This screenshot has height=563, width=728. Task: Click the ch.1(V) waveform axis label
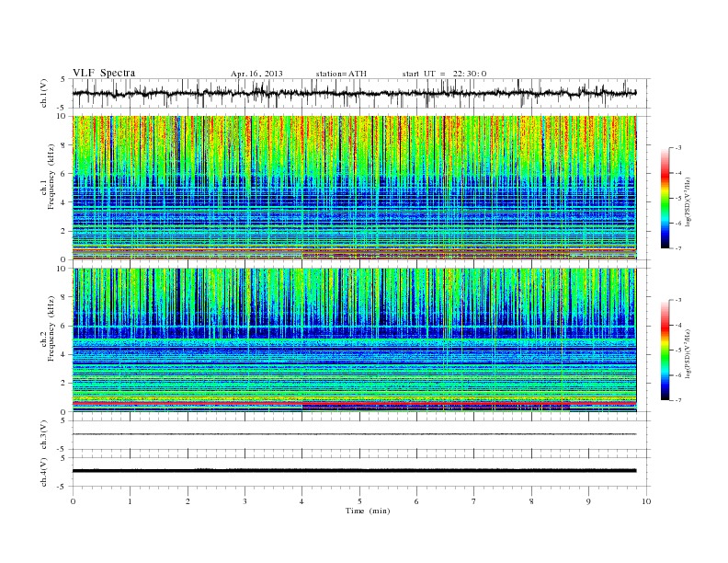coord(44,93)
